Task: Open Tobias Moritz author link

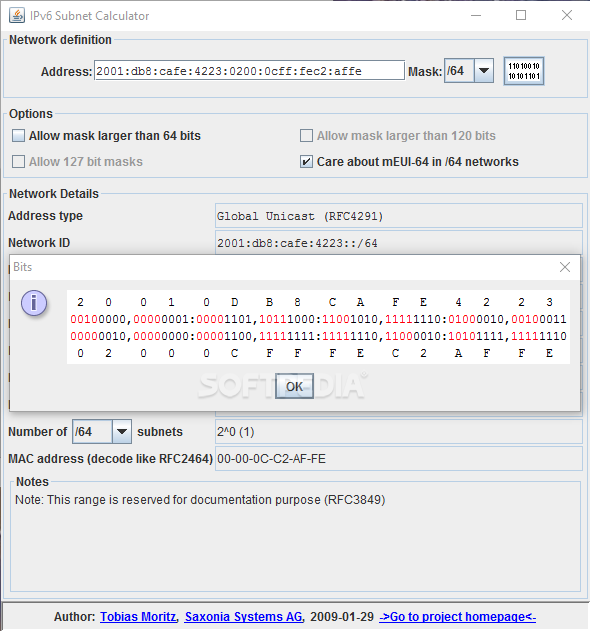Action: [x=138, y=617]
